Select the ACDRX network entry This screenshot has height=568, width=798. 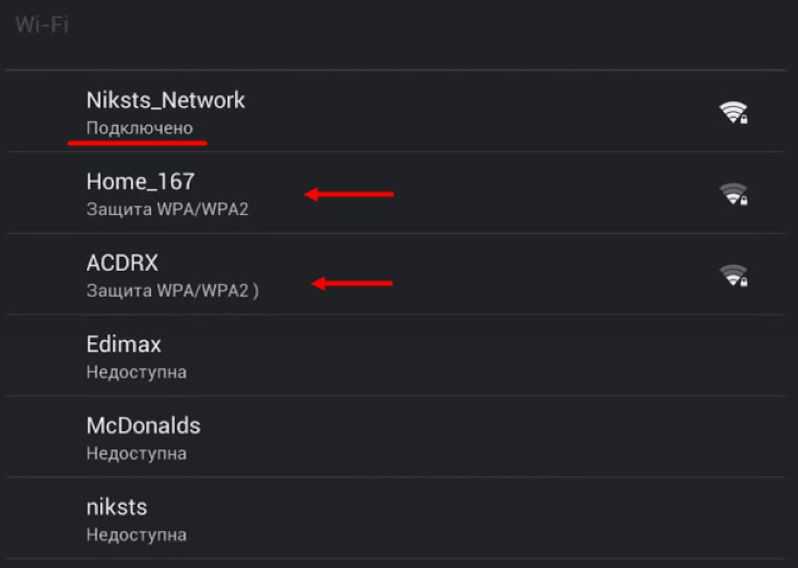pos(395,274)
